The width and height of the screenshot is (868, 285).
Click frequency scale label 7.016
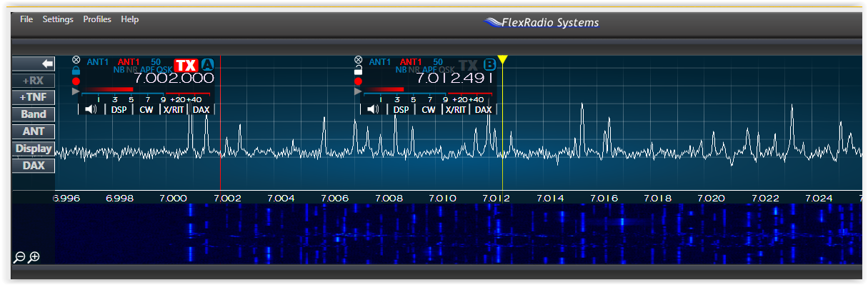(604, 198)
